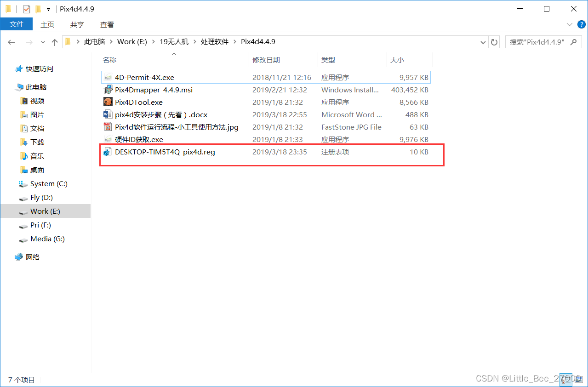Click Pix4d4.4.9 in the address breadcrumb

pos(258,42)
